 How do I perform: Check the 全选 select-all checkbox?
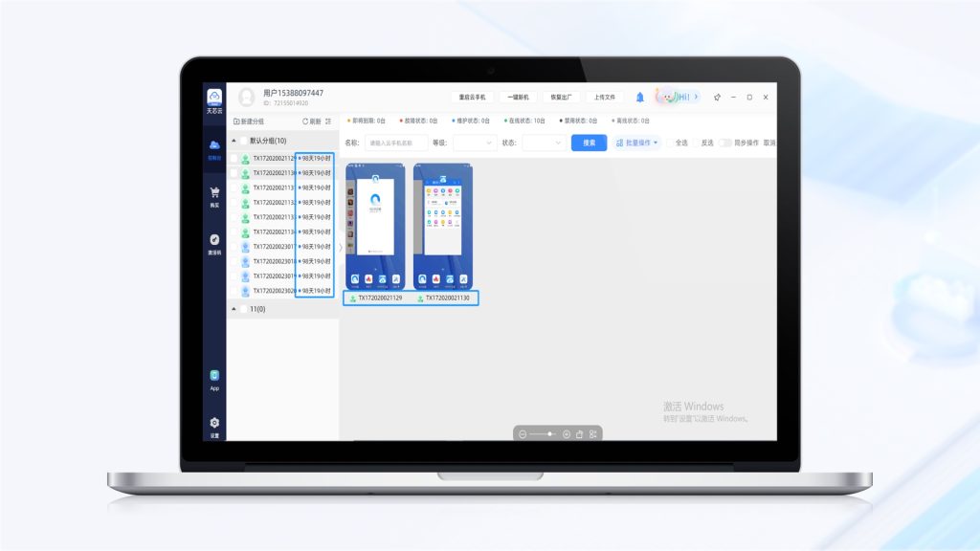coord(670,143)
